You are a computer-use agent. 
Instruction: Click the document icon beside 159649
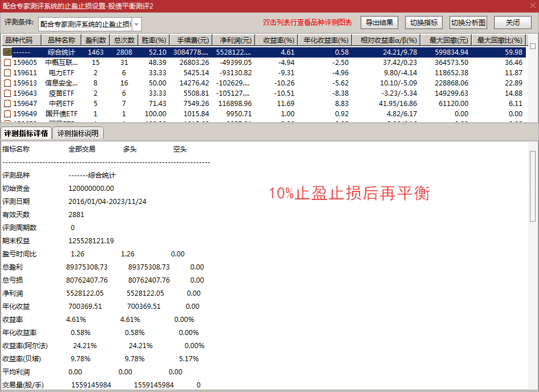click(x=7, y=114)
